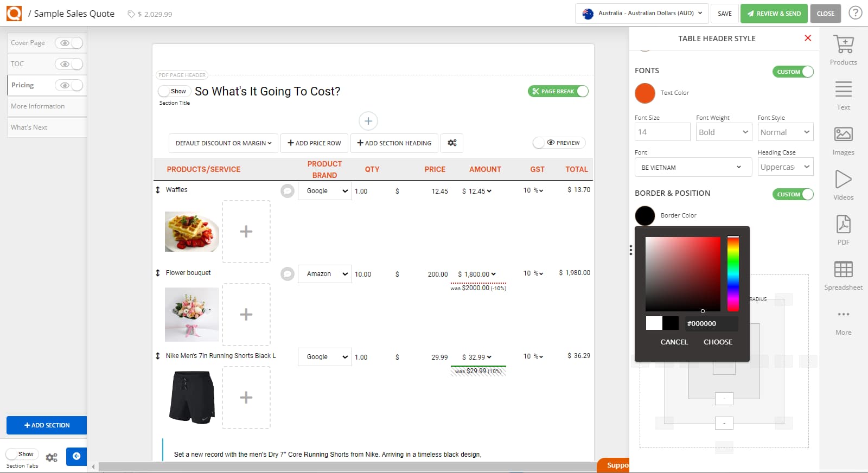The image size is (868, 473).
Task: Toggle Border & Position Custom switch
Action: pos(793,194)
